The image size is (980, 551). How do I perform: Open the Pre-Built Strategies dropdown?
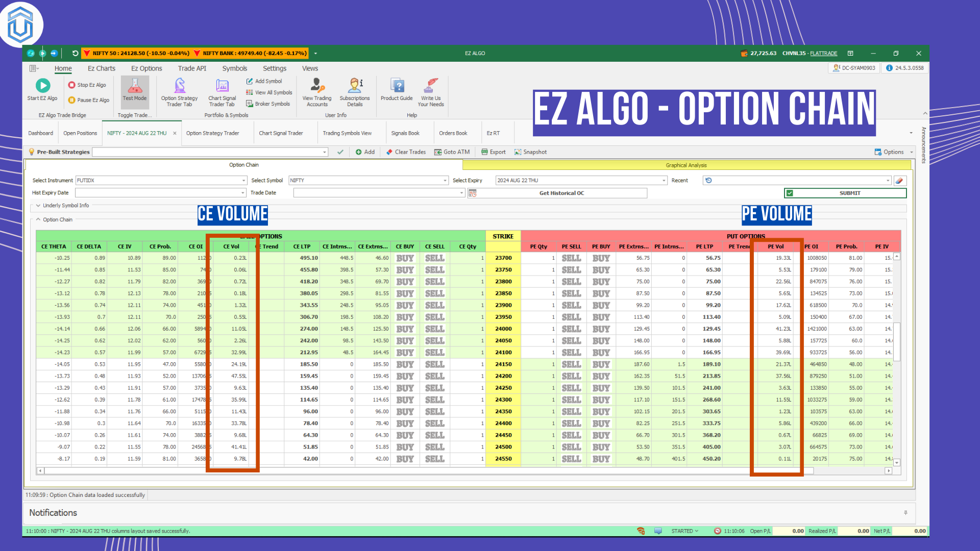(x=325, y=152)
